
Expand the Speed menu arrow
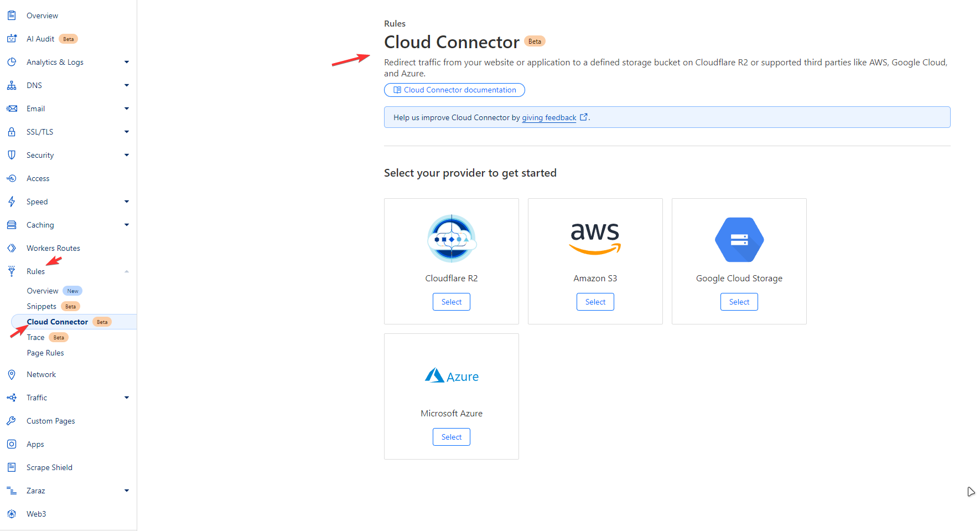click(x=127, y=202)
